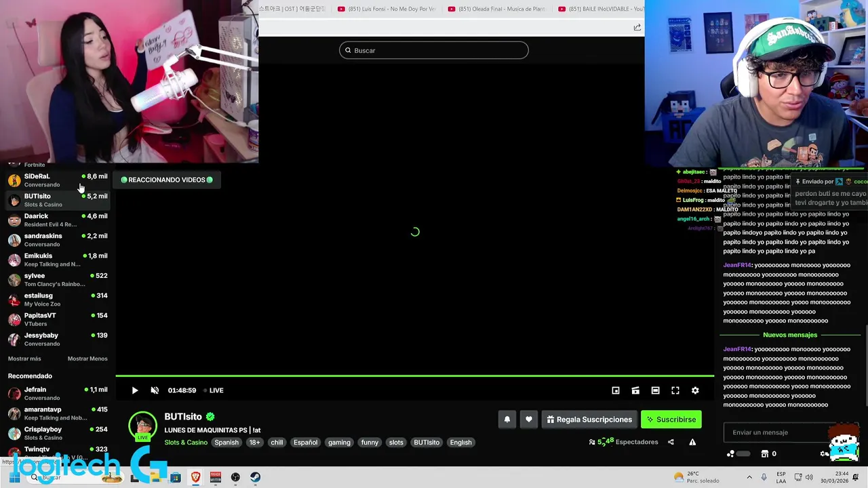Image resolution: width=868 pixels, height=488 pixels.
Task: Toggle the notification bell for BUTIsito
Action: [507, 420]
